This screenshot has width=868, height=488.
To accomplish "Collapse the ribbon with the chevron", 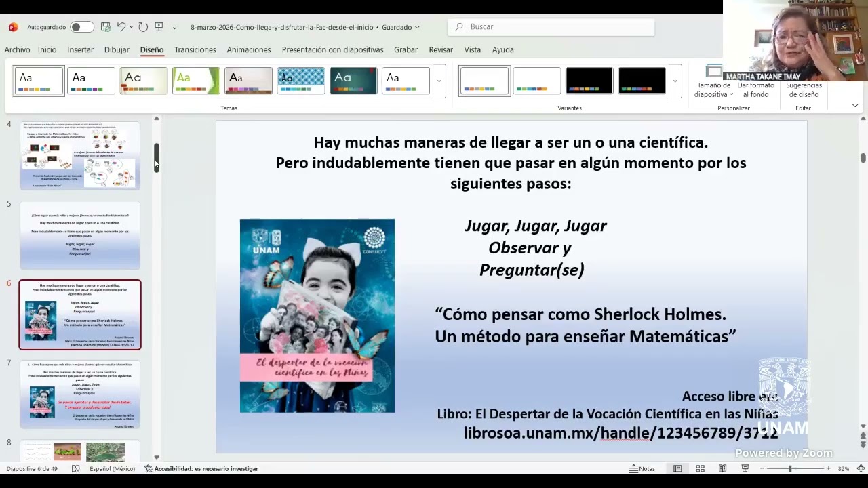I will pyautogui.click(x=854, y=106).
